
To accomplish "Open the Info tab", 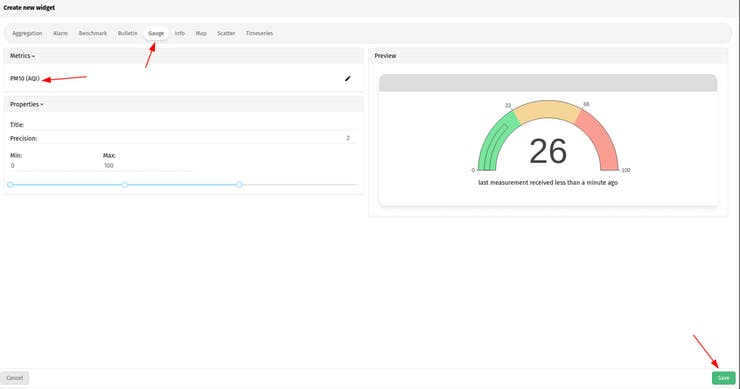I will point(180,34).
